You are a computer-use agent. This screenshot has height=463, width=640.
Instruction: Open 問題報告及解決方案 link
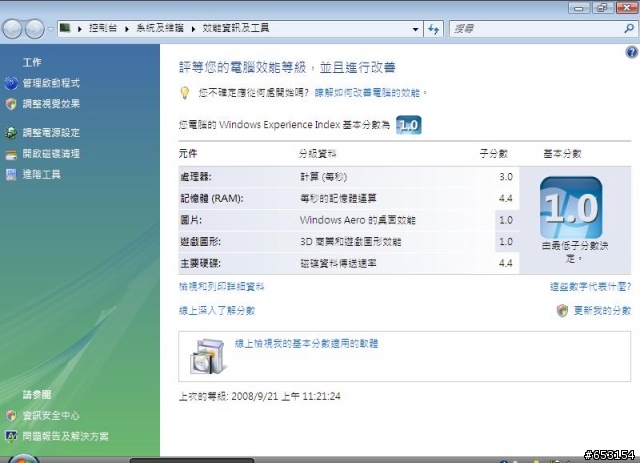point(66,436)
